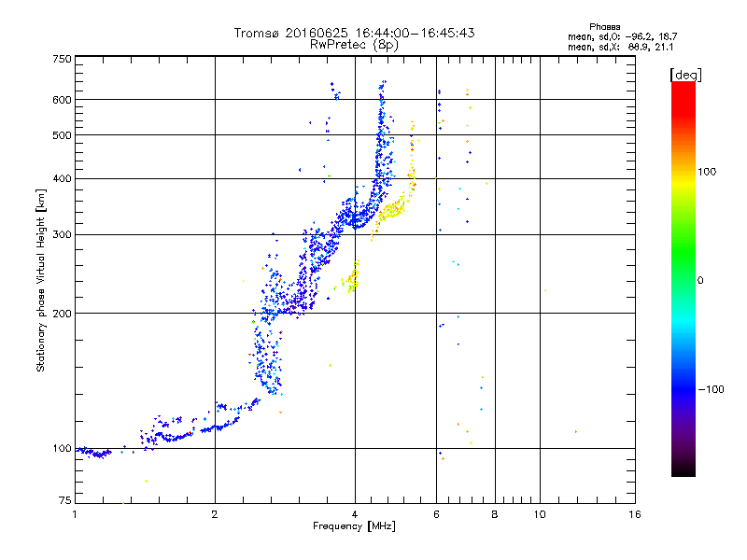
Task: Click the x-axis tick label '16'
Action: pos(635,514)
